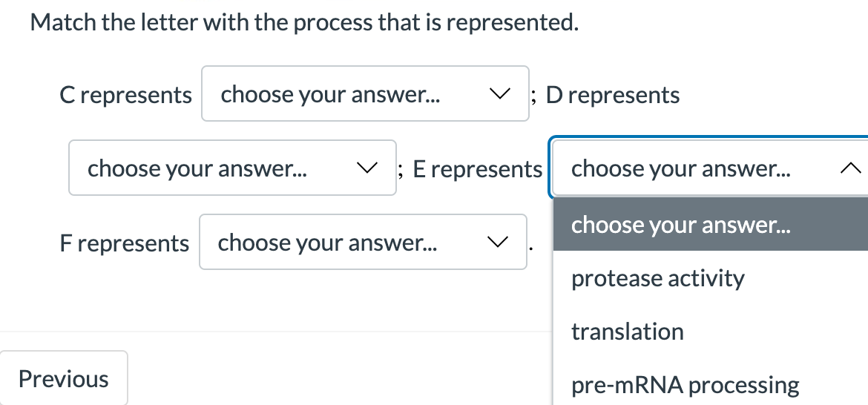The height and width of the screenshot is (405, 868).
Task: Click the 'F represents' label
Action: tap(124, 243)
